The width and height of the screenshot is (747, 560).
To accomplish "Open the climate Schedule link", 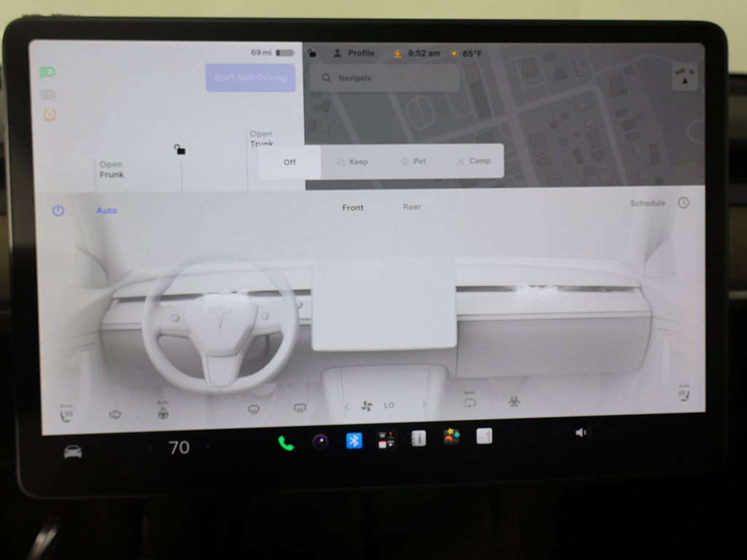I will [648, 203].
